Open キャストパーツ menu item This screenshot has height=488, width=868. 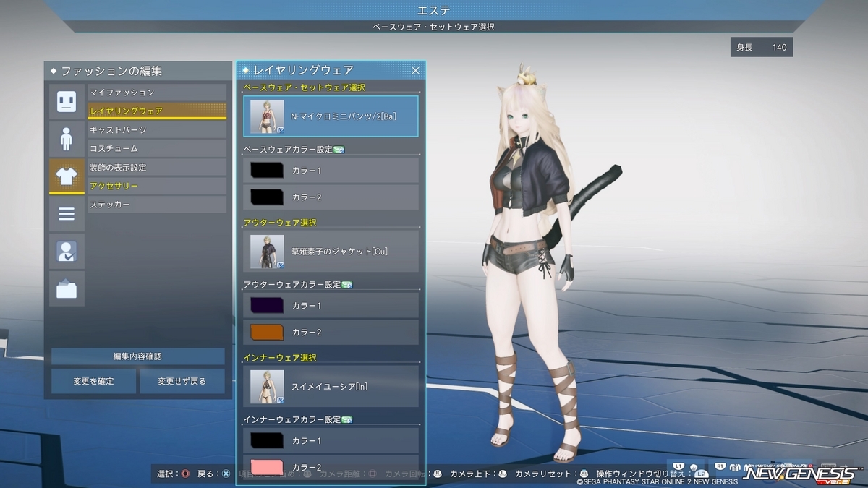(x=157, y=130)
